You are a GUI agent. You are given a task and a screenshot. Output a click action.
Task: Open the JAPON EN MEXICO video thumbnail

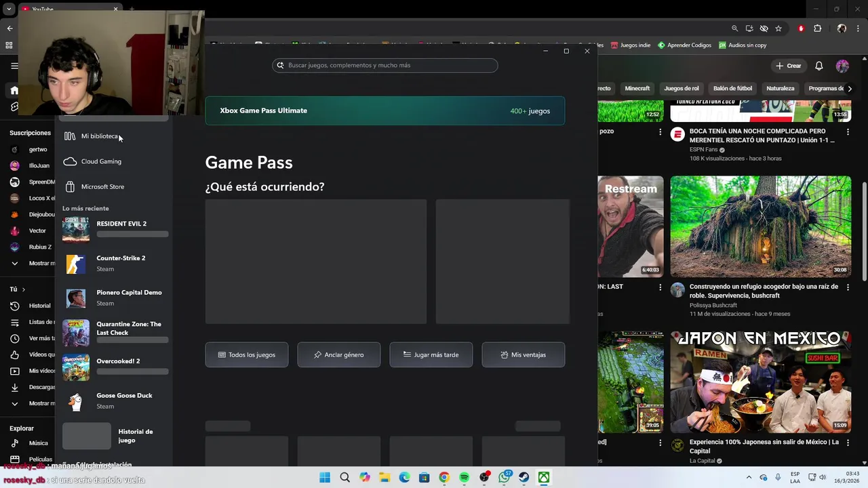click(761, 382)
